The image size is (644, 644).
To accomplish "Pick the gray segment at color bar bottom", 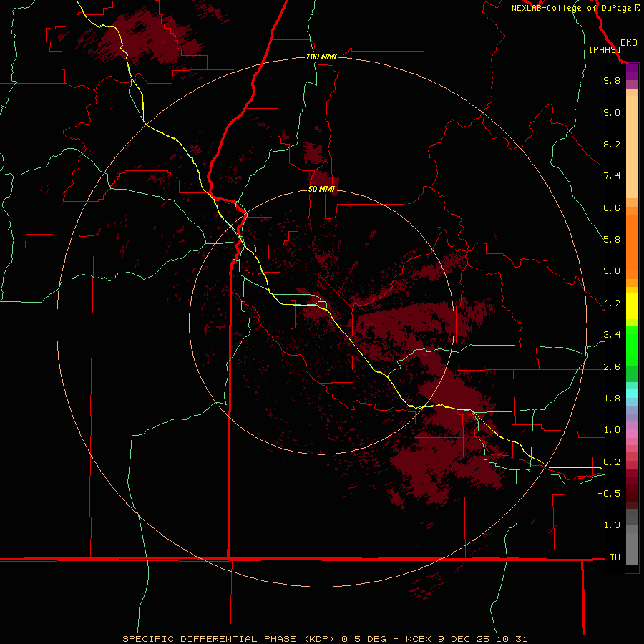I will [x=632, y=549].
